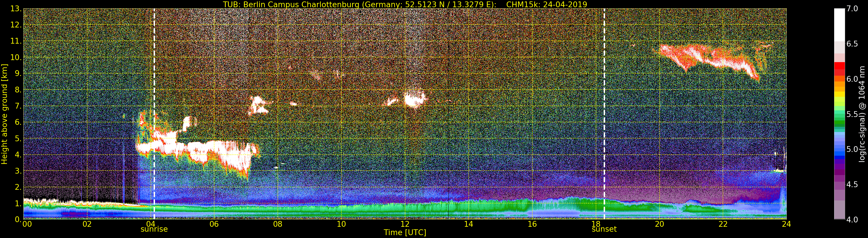Viewport: 868px width, 238px height.
Task: Click x-axis tick label '10'
Action: click(x=341, y=224)
